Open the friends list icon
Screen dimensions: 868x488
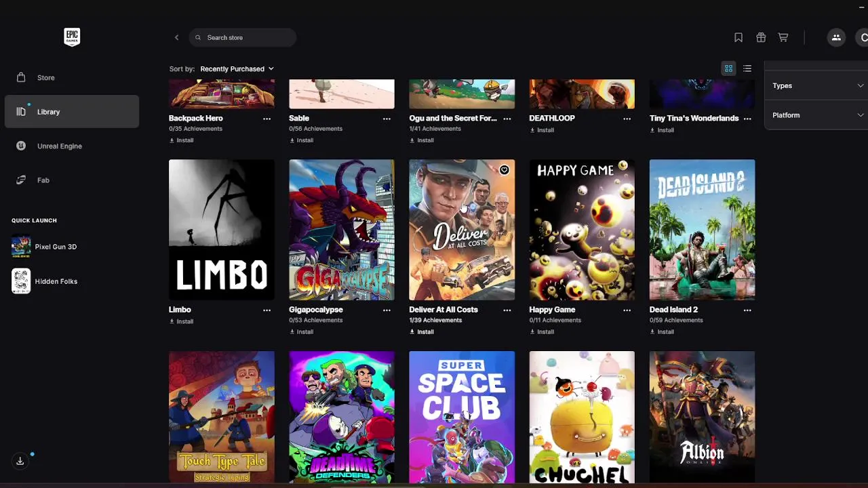click(x=836, y=37)
